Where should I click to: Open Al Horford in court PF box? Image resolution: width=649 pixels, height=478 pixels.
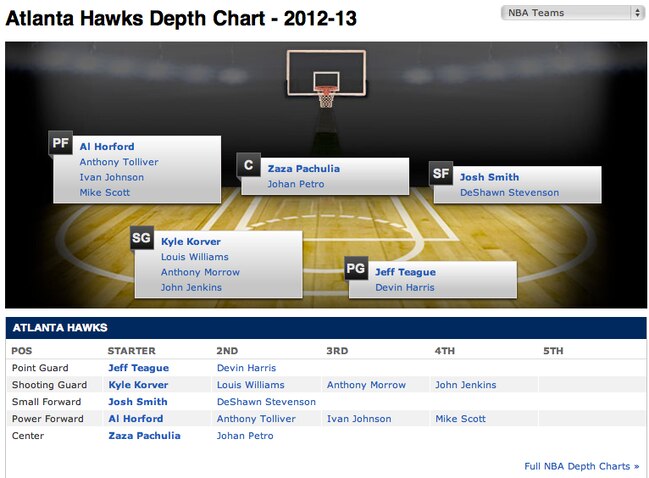107,147
